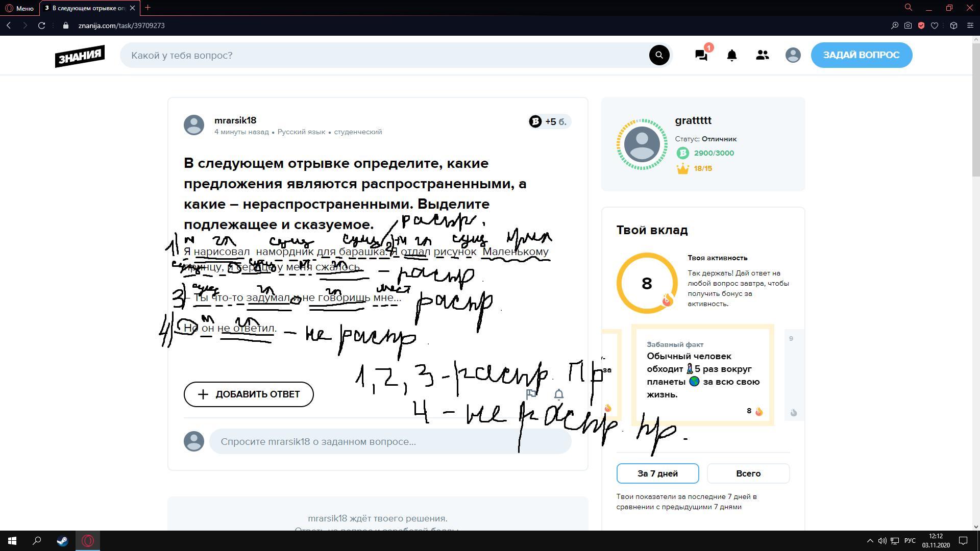Click the follow bell icon under question
The image size is (980, 551).
click(559, 394)
